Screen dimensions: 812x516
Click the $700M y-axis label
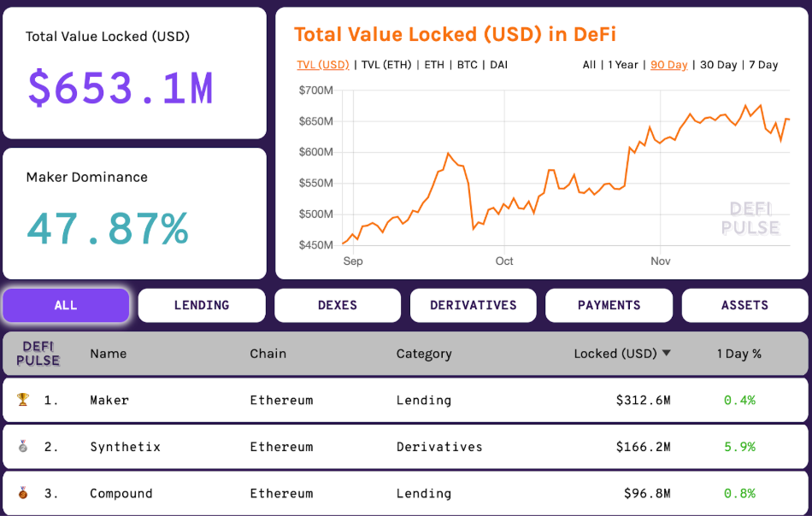pyautogui.click(x=316, y=91)
